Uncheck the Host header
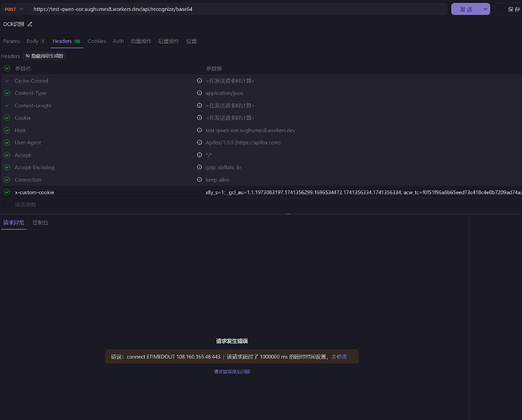 [7, 130]
